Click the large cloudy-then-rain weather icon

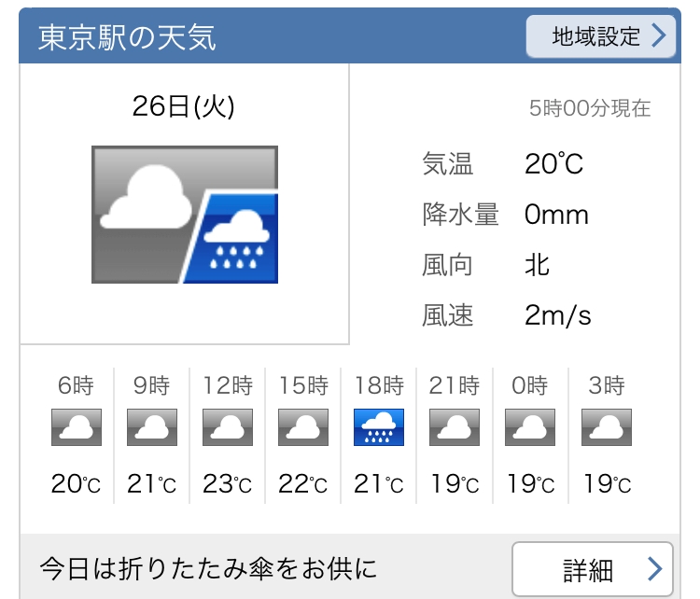(185, 215)
